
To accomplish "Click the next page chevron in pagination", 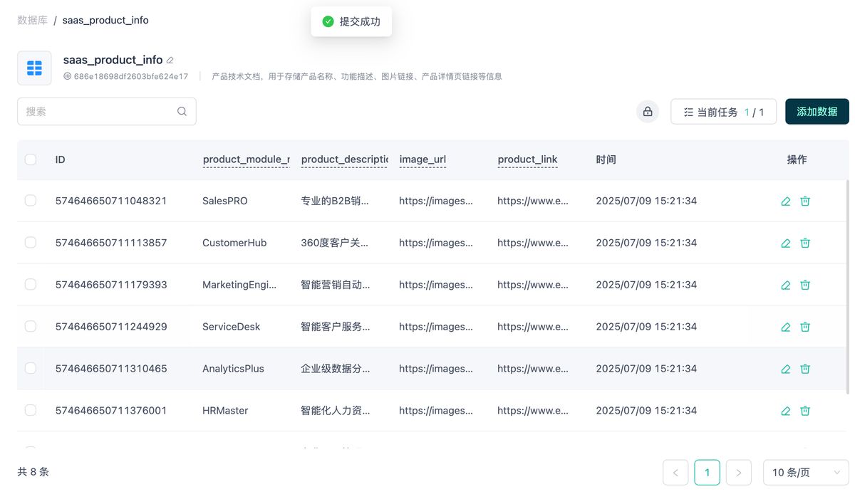I will coord(738,472).
